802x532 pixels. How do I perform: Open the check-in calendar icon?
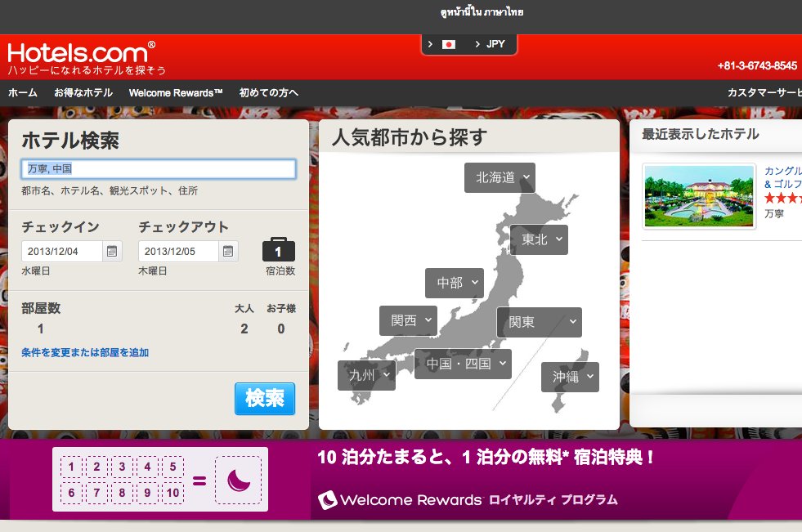(x=112, y=251)
